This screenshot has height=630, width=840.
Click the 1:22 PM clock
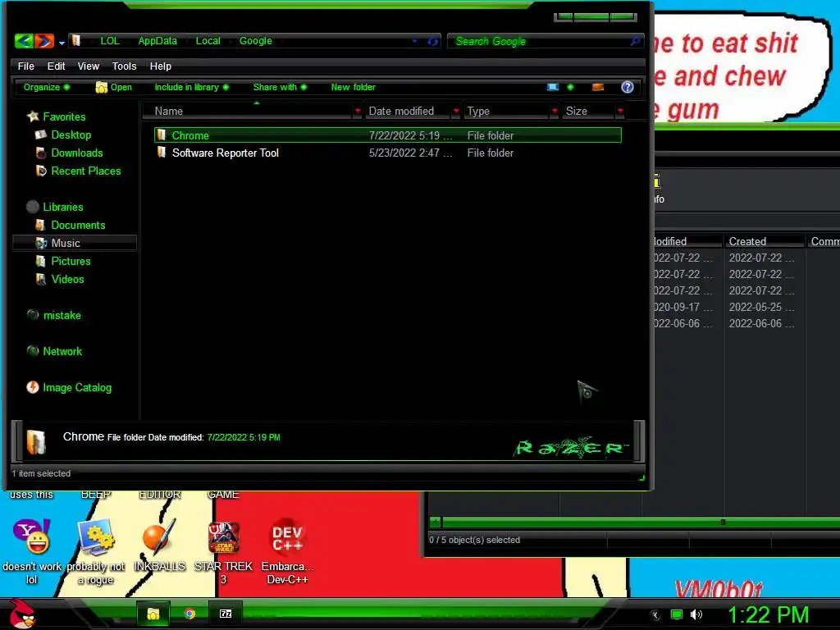768,614
